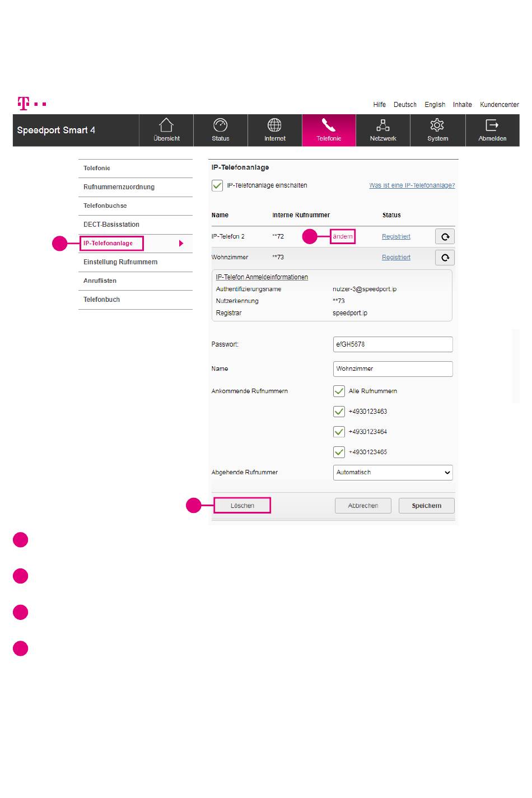Click Registriert link for Wohnzimmer
The height and width of the screenshot is (798, 532).
coord(396,257)
